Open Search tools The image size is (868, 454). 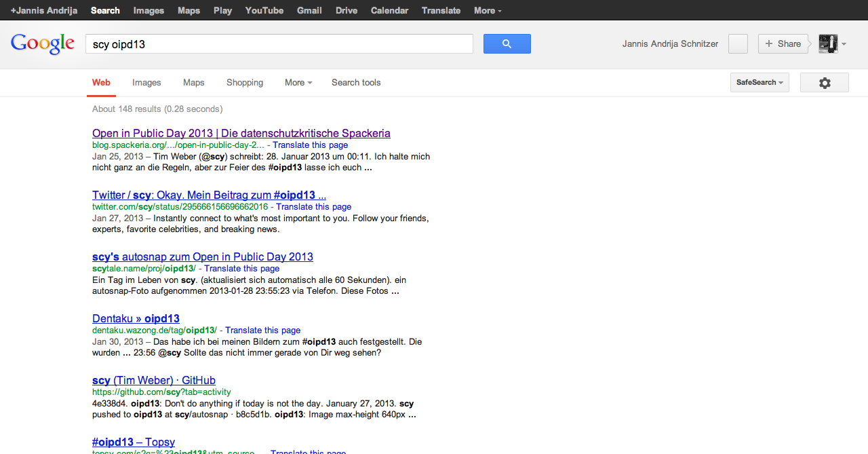tap(356, 82)
